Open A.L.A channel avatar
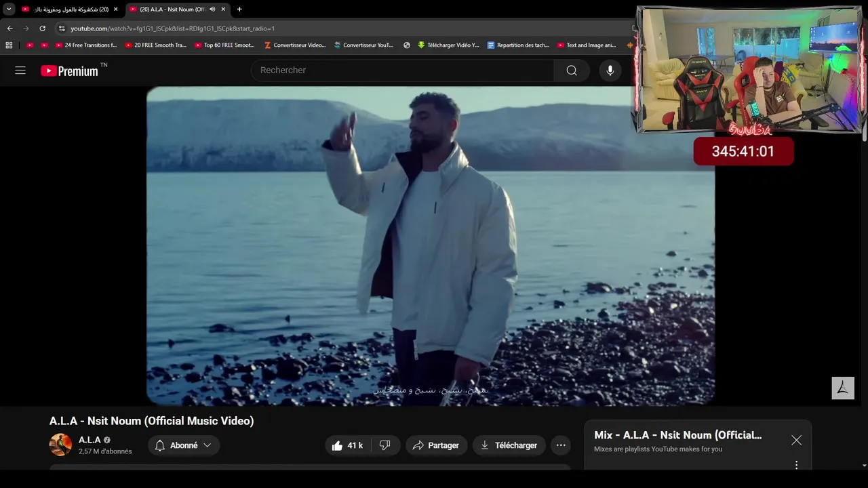 point(60,445)
